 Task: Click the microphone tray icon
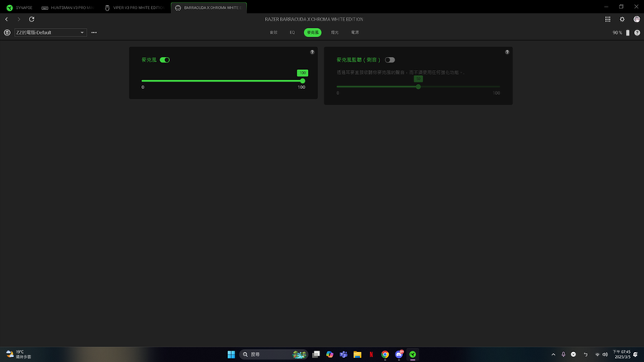[563, 355]
